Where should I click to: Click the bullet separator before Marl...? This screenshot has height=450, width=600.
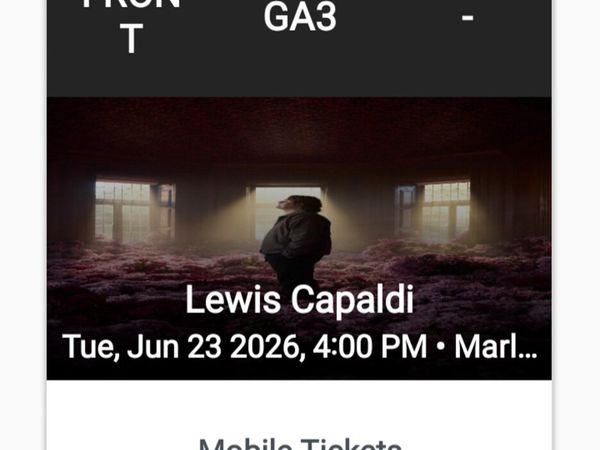coord(440,347)
